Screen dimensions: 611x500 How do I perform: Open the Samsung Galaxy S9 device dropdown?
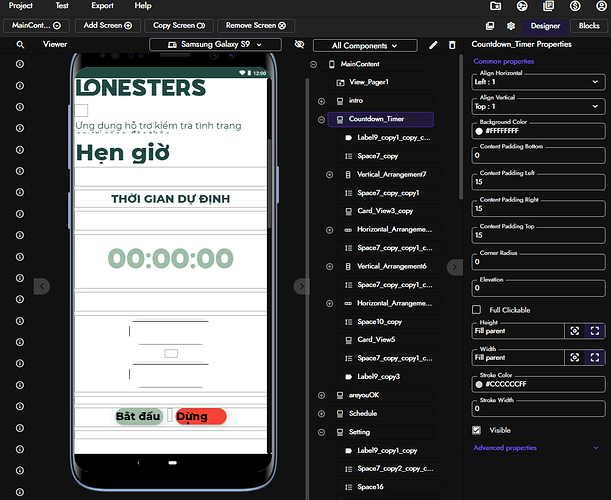[215, 45]
